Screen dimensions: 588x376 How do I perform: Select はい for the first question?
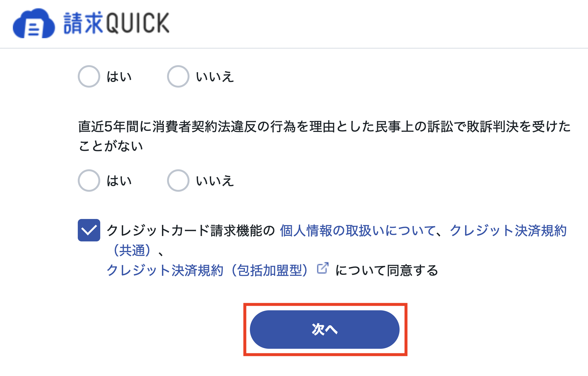pos(89,77)
